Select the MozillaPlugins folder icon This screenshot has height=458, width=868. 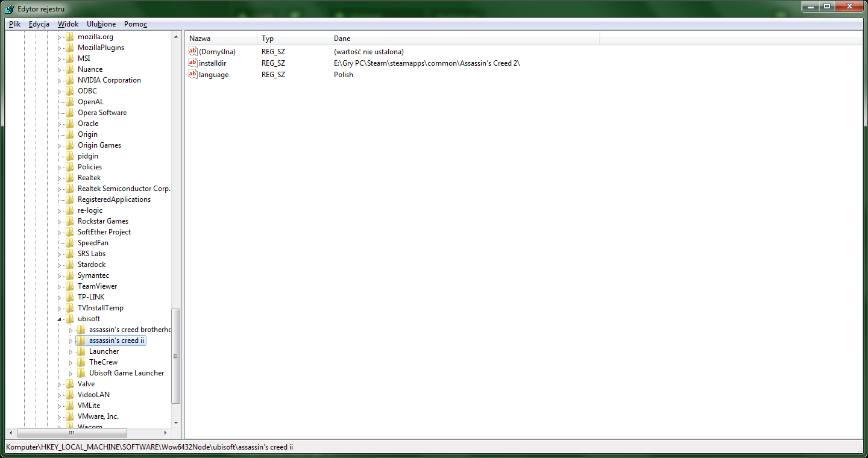coord(70,48)
